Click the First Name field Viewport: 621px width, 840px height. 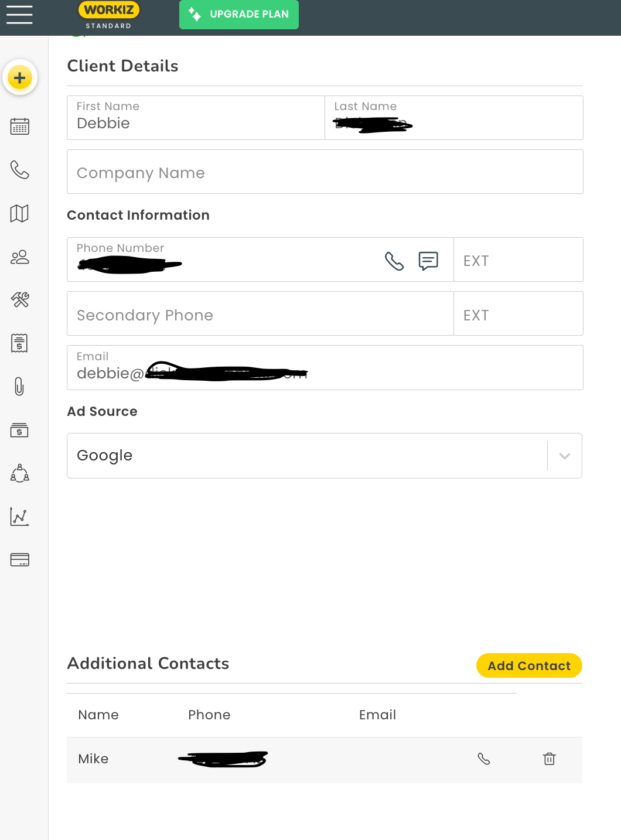click(196, 118)
